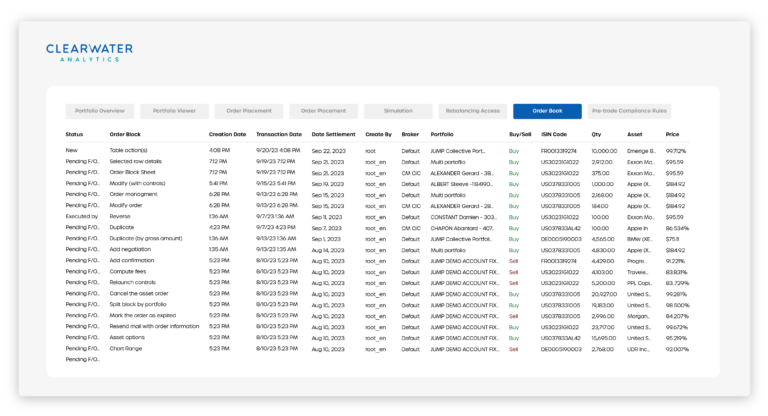Choose Duplicate (by gross amount) option

click(148, 237)
